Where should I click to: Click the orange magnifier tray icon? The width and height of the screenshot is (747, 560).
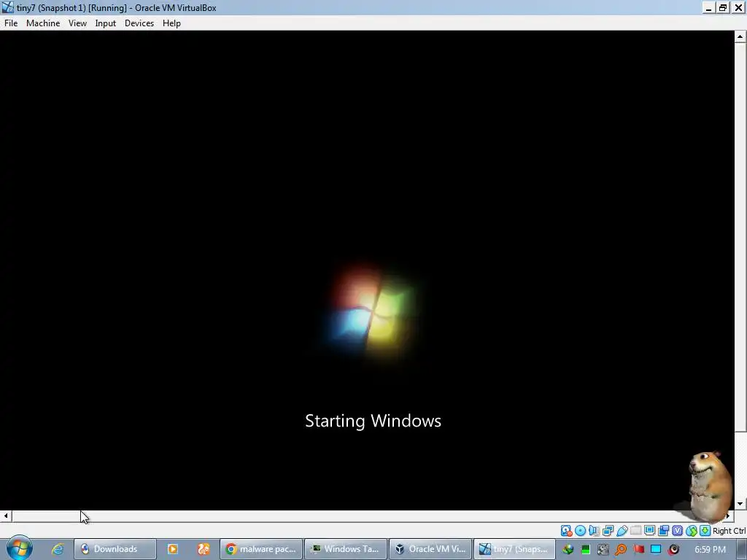(x=621, y=550)
